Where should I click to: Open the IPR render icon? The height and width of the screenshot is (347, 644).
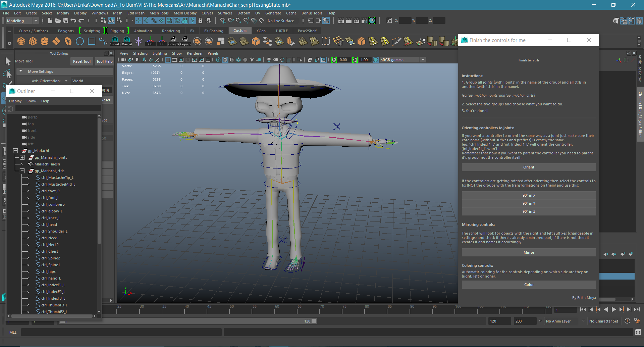357,21
